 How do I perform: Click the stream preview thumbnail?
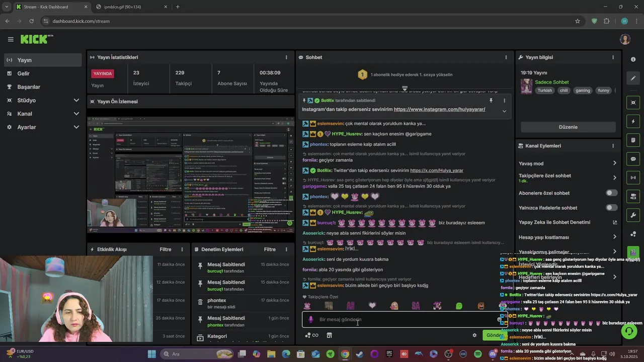point(191,175)
